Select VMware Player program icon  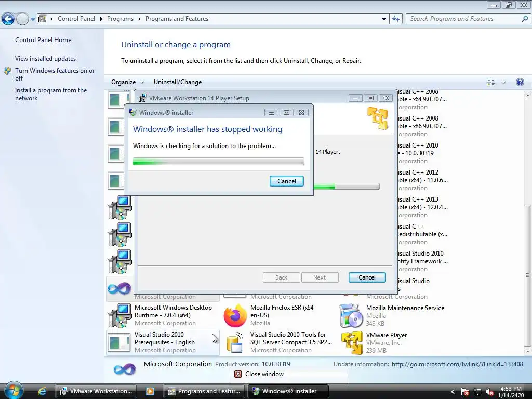352,343
